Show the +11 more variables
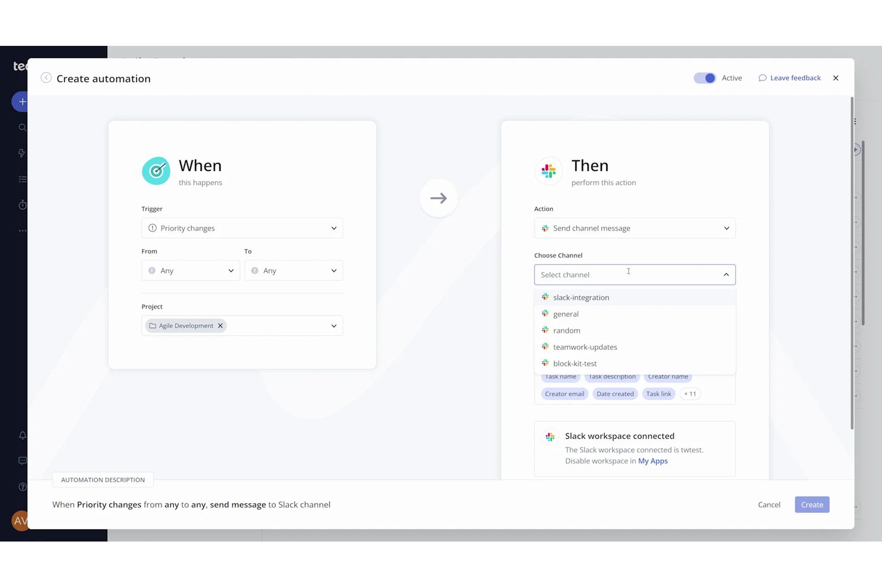The image size is (882, 588). click(690, 394)
